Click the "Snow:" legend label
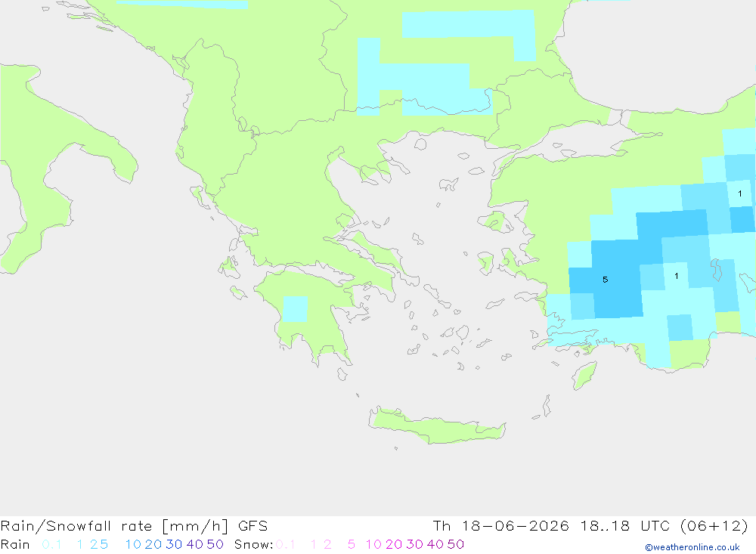Image resolution: width=756 pixels, height=554 pixels. point(253,544)
